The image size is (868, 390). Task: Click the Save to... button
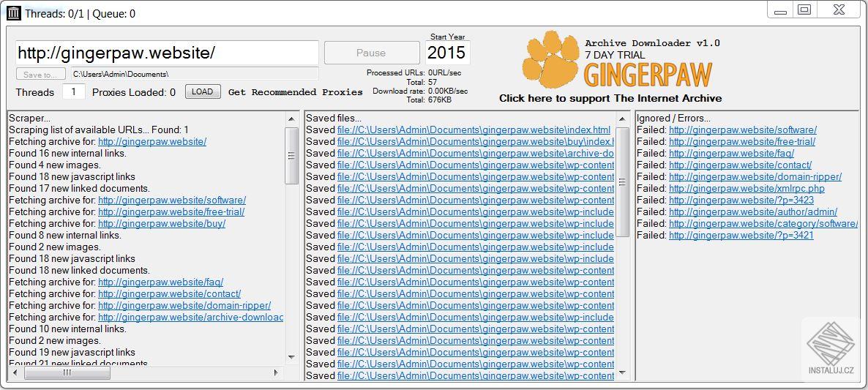[40, 74]
